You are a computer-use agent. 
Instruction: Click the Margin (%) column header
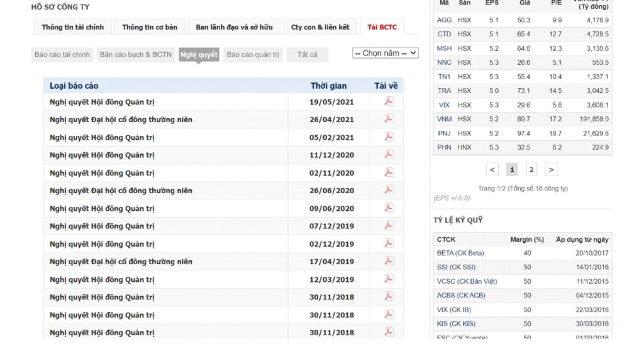[527, 240]
